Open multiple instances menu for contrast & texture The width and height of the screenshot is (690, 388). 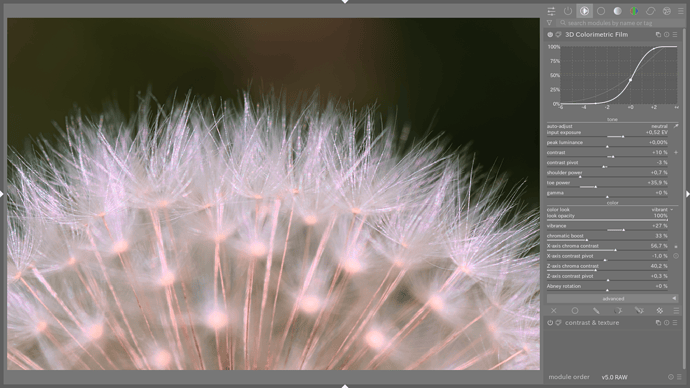pyautogui.click(x=658, y=323)
